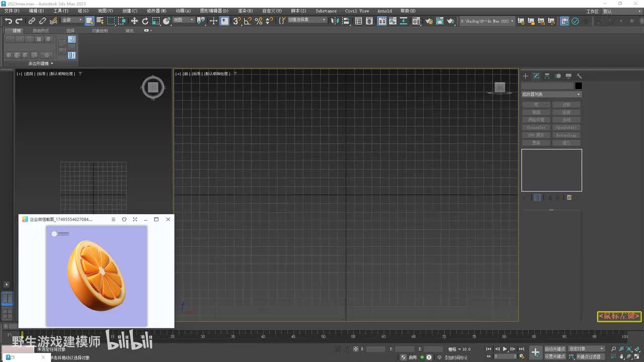The height and width of the screenshot is (362, 644).
Task: Click the X coordinate input field
Action: tap(376, 349)
